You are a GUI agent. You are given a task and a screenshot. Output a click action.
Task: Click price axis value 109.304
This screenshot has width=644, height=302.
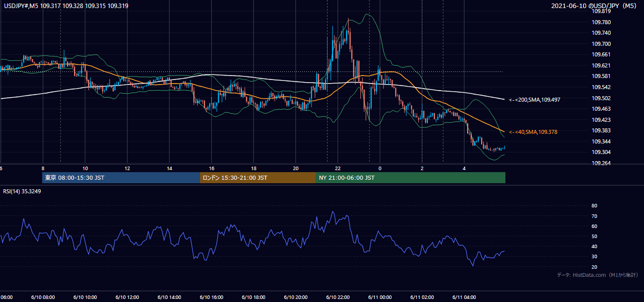pyautogui.click(x=601, y=152)
